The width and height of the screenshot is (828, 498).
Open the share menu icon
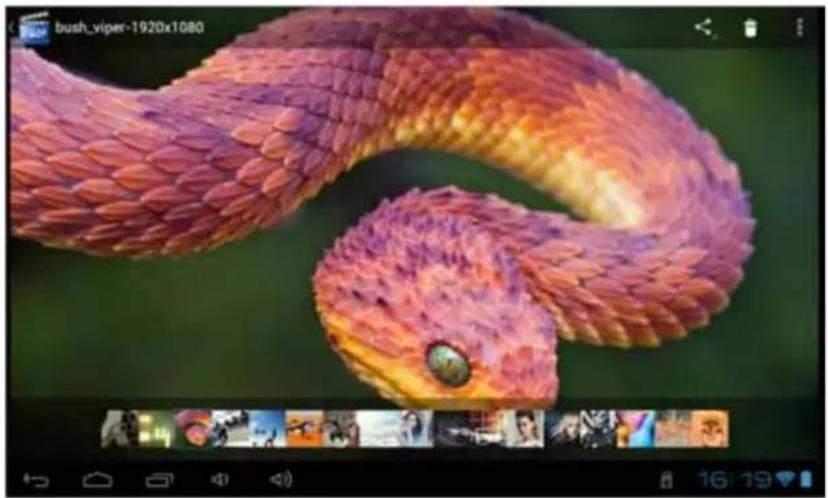click(704, 28)
